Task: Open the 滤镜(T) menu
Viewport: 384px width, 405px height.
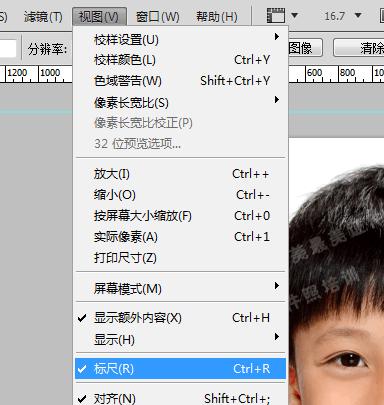Action: tap(43, 17)
